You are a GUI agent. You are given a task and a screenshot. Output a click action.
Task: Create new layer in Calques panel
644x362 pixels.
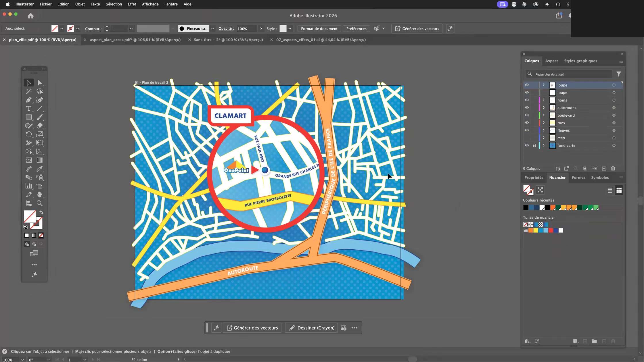point(604,169)
